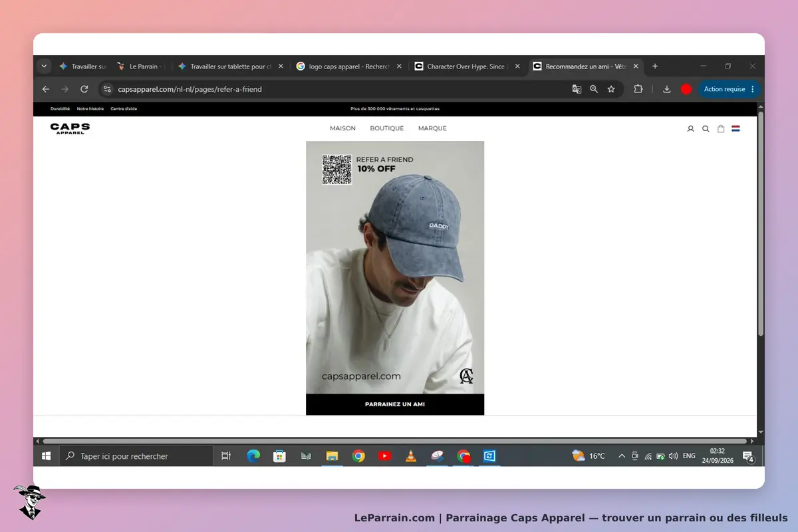Close the 'Recommandez un ami' tab

[x=636, y=66]
